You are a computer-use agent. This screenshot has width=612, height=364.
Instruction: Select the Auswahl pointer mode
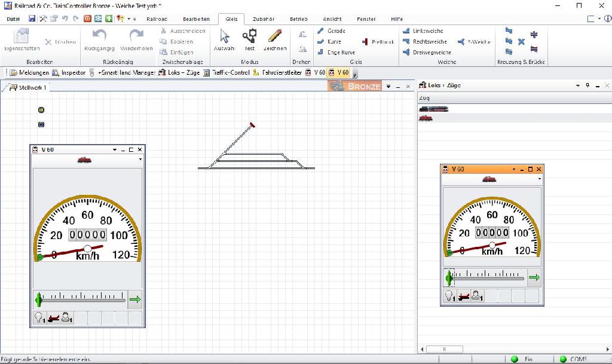[224, 39]
